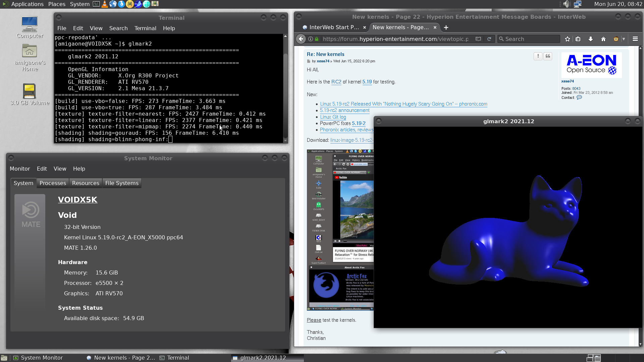Click the A-EON Open Source avatar image
The width and height of the screenshot is (644, 362).
tap(591, 65)
